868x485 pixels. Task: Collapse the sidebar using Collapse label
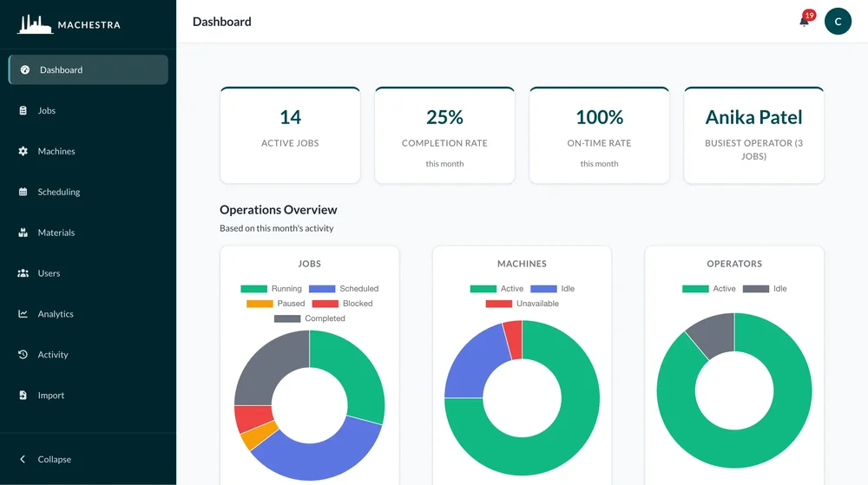point(54,459)
